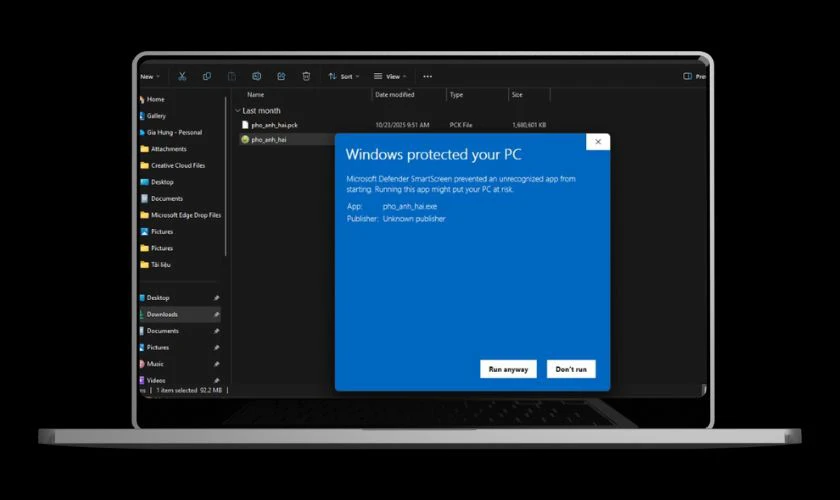The width and height of the screenshot is (840, 500).
Task: Open the New dropdown menu
Action: 150,76
